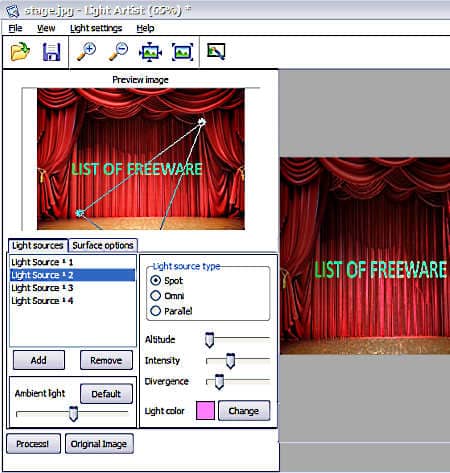Viewport: 450px width, 473px height.
Task: Reset ambient light with Default button
Action: [106, 394]
